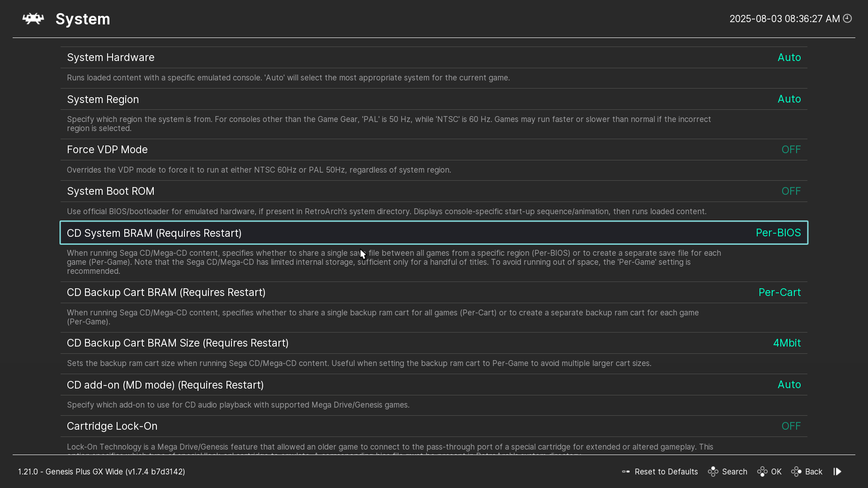Click the 'Lock-On Technology is a Mega Drive' description

[390, 450]
